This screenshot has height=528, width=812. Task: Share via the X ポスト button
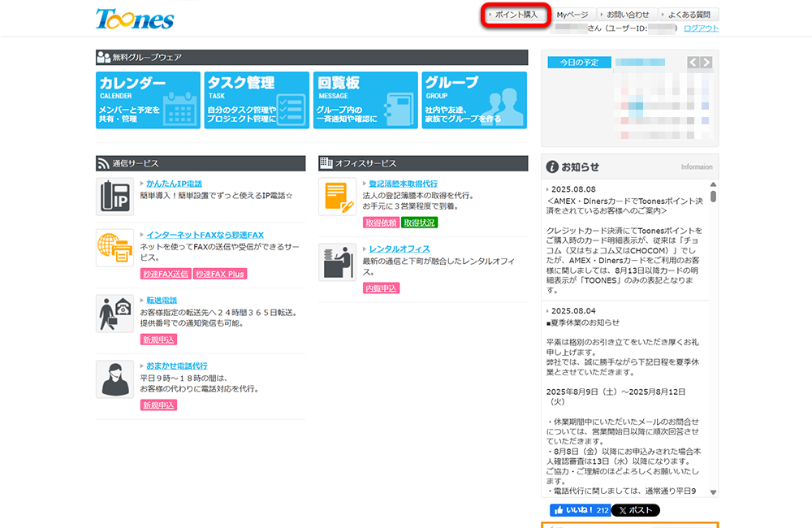(634, 511)
